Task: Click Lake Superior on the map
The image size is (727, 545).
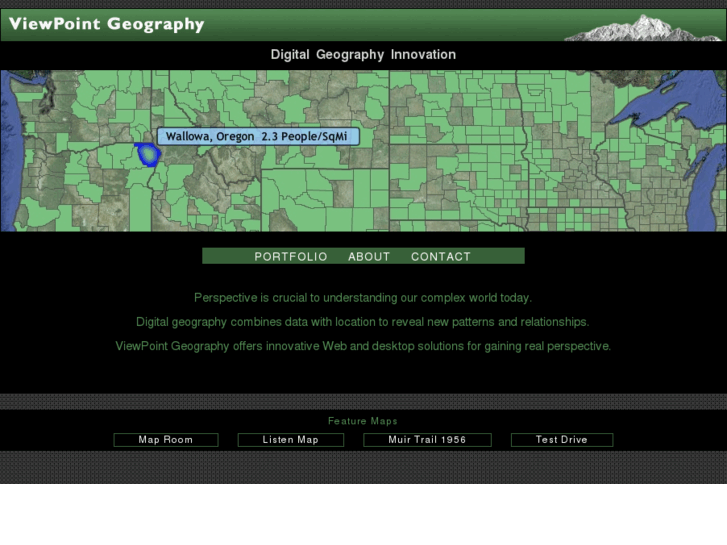Action: 672,100
